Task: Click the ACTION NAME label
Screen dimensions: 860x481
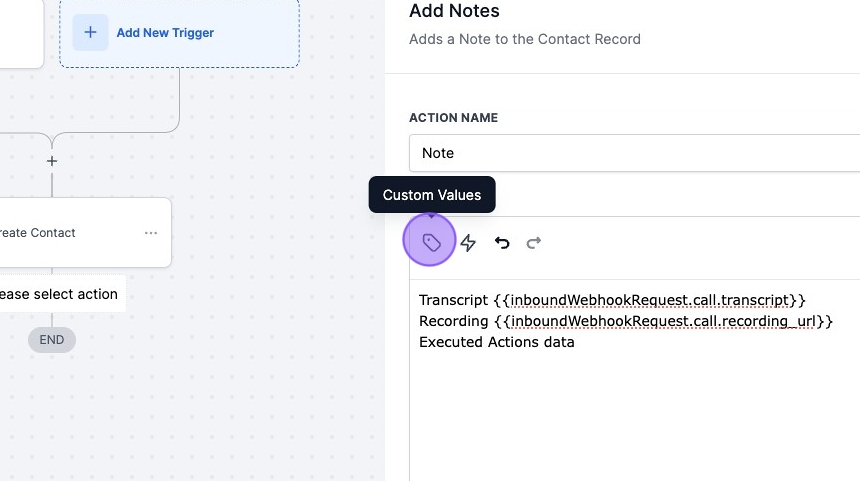Action: click(x=453, y=118)
